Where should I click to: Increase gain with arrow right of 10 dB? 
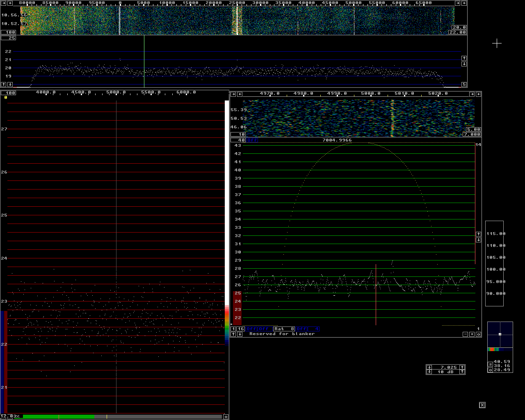[462, 372]
